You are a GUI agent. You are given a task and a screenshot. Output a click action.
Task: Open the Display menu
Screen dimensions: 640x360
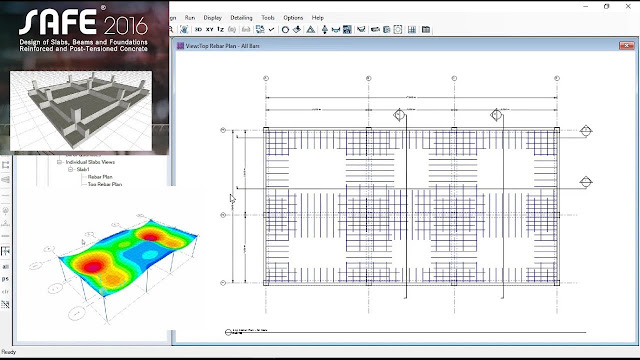pos(213,18)
